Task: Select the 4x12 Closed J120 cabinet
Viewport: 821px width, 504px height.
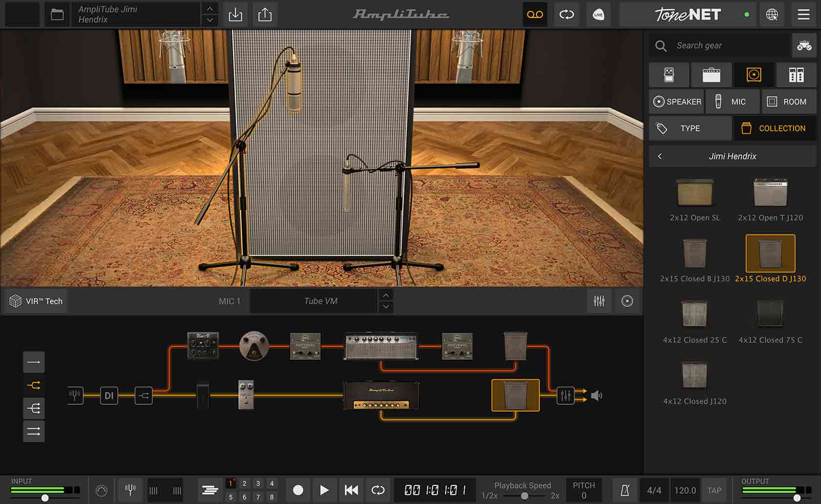Action: pos(694,382)
